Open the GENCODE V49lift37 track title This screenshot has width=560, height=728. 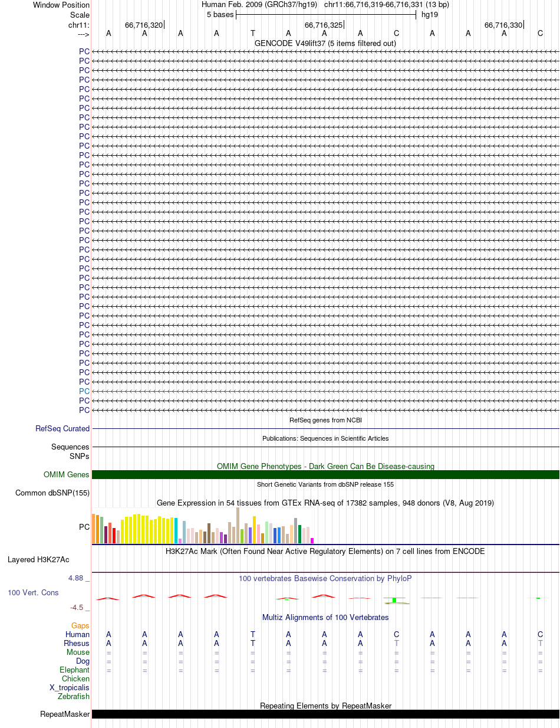click(x=325, y=43)
